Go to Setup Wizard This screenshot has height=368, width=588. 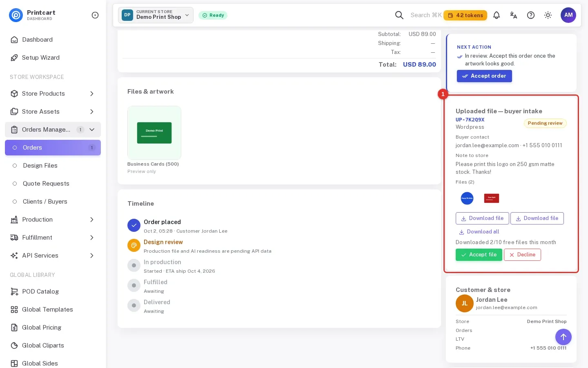[x=53, y=58]
